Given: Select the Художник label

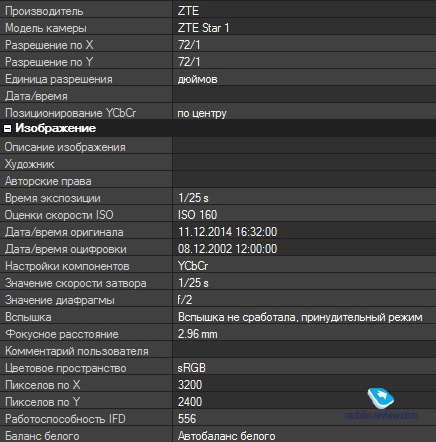Looking at the screenshot, I should pyautogui.click(x=29, y=164).
